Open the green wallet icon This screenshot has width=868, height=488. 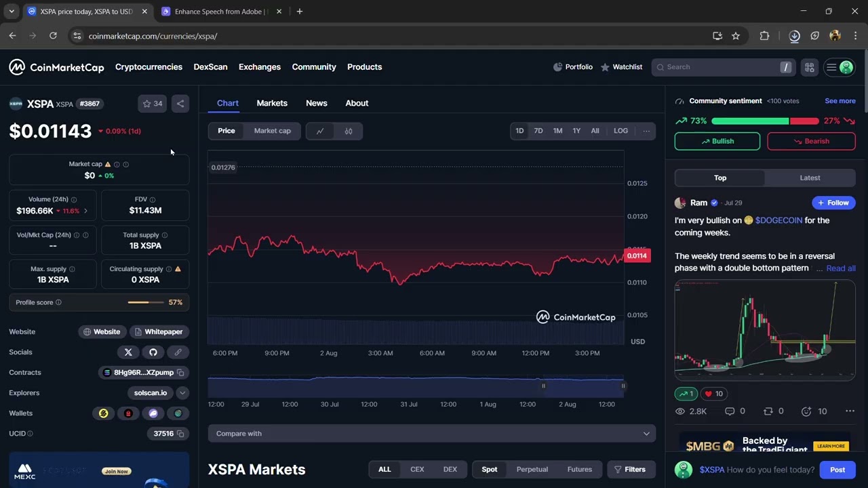(178, 413)
